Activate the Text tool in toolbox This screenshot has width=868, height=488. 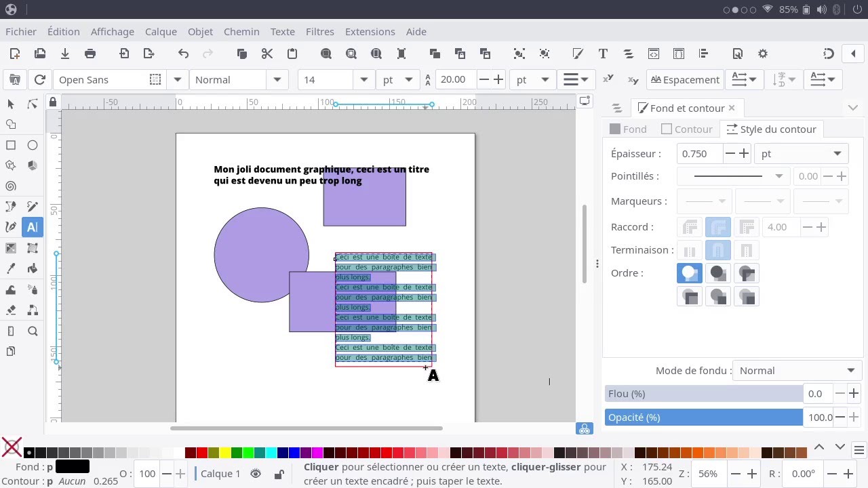32,227
